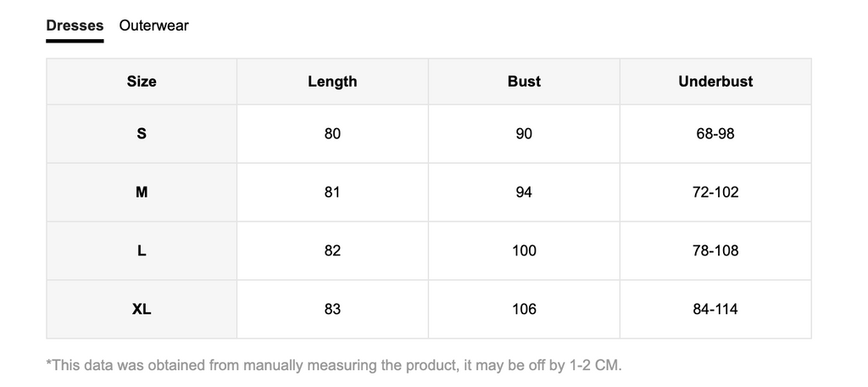Select the S size row label
Viewport: 868px width, 387px height.
[x=142, y=133]
